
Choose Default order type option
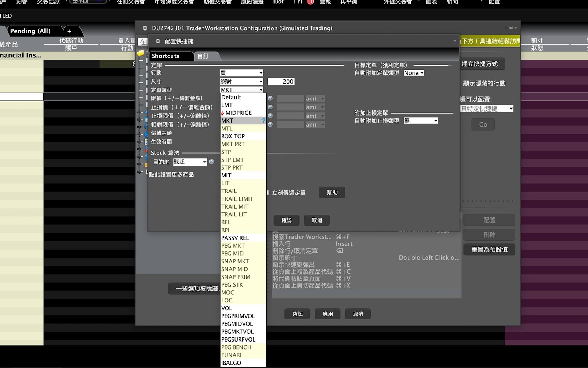pos(243,98)
